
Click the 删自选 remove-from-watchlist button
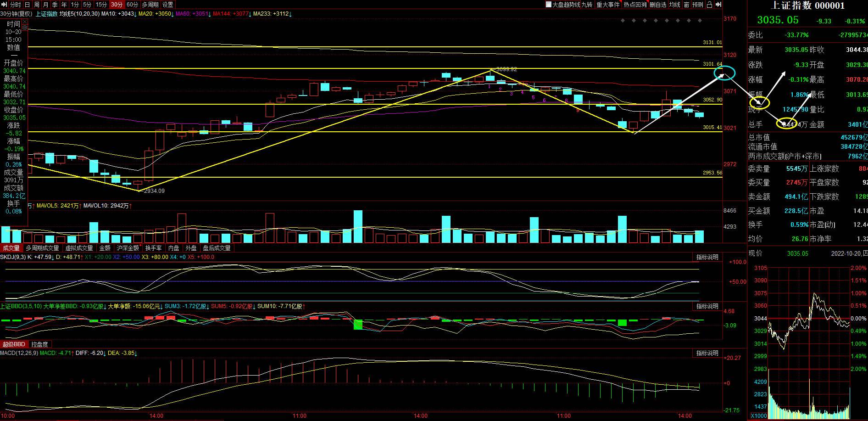(x=658, y=5)
